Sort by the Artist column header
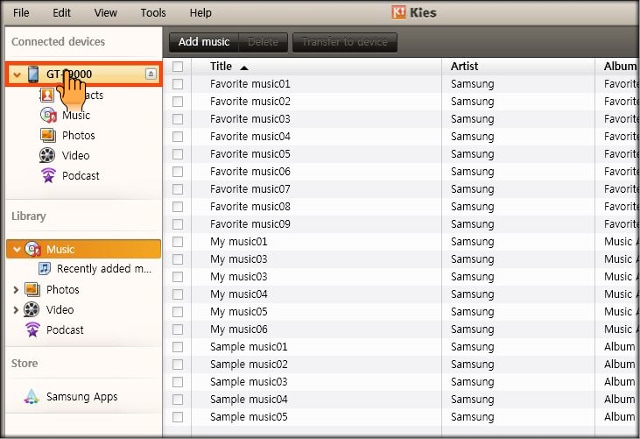This screenshot has height=439, width=640. [518, 66]
